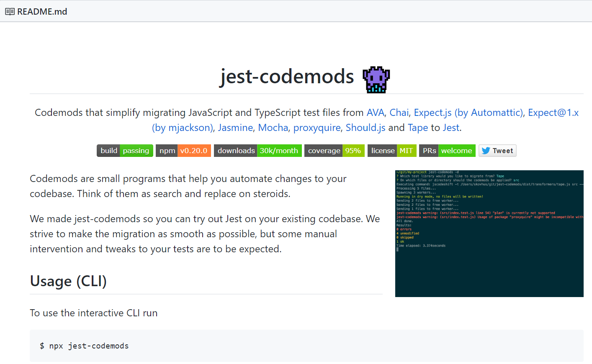
Task: Open the Jest link
Action: [451, 128]
